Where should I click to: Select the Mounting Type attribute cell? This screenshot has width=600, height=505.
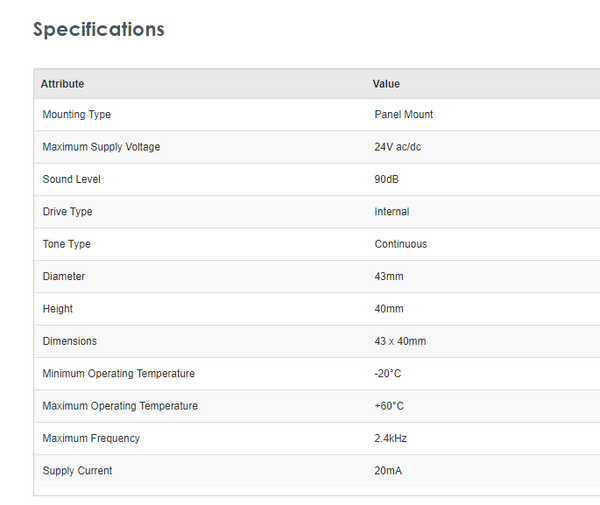[76, 115]
